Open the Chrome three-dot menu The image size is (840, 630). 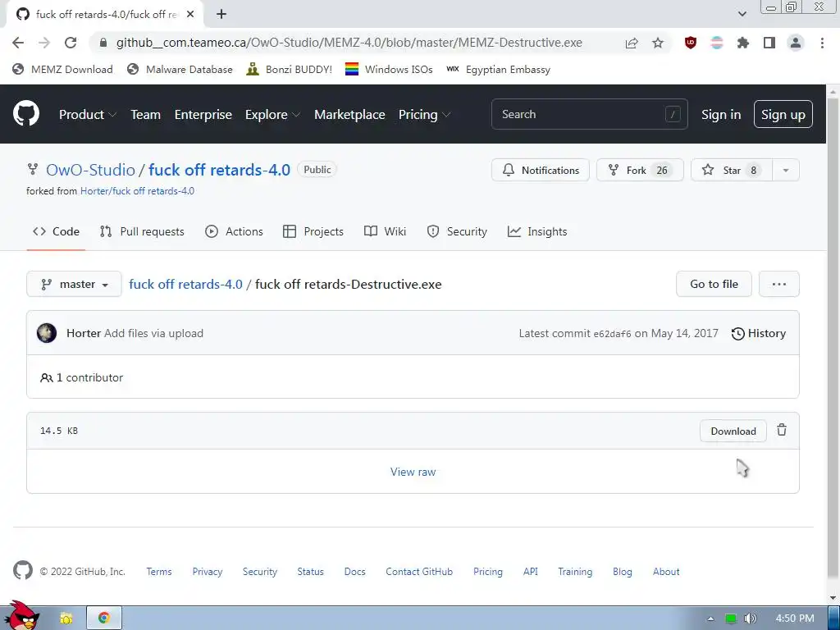point(822,43)
